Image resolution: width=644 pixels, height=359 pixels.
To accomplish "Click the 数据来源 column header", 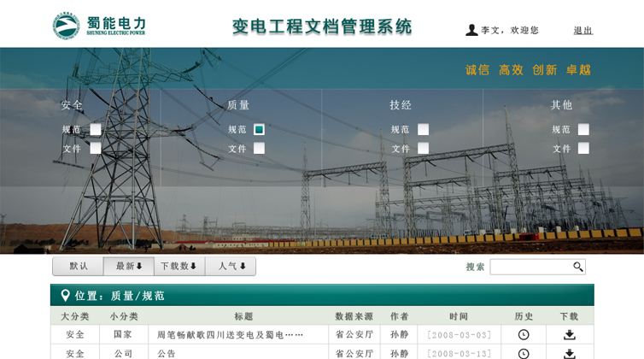I will pos(354,316).
